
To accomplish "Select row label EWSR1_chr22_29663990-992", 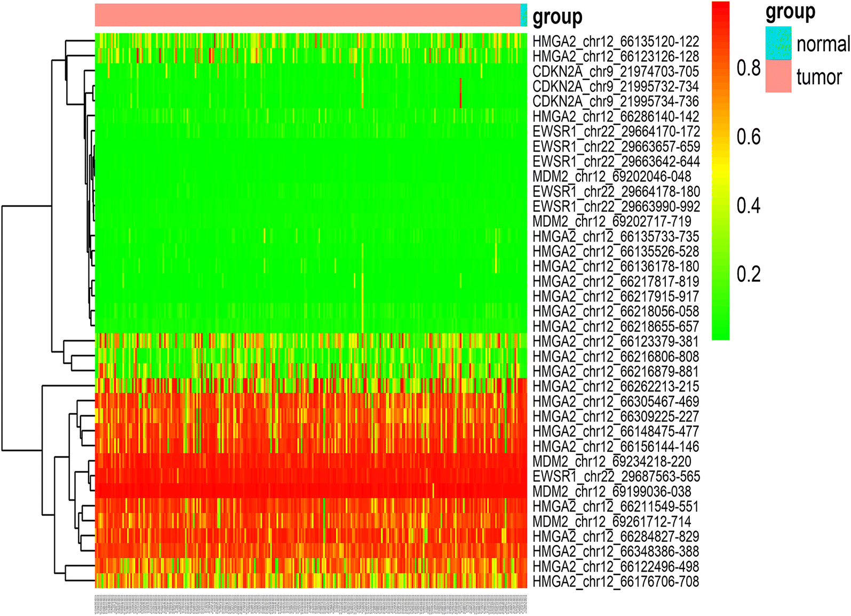I will pyautogui.click(x=616, y=206).
